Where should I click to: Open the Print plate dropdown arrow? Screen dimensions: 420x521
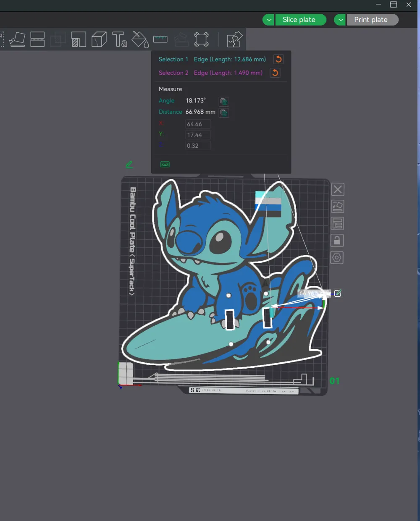pos(340,19)
